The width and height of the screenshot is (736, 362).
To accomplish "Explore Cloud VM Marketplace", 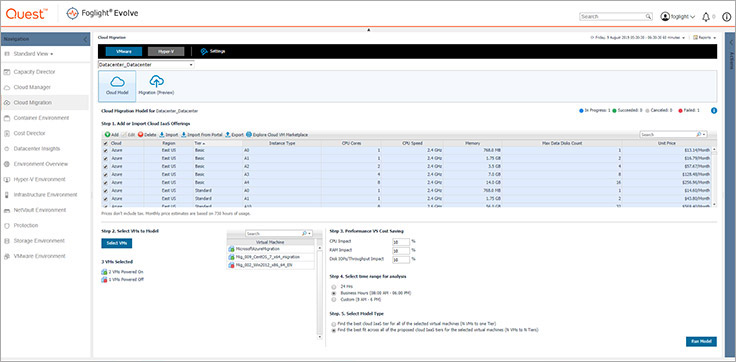I will pos(277,135).
